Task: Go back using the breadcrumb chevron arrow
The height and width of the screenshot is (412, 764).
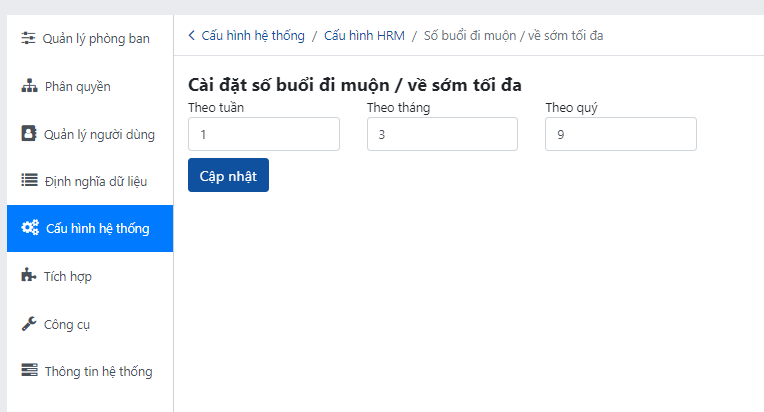Action: pos(191,35)
